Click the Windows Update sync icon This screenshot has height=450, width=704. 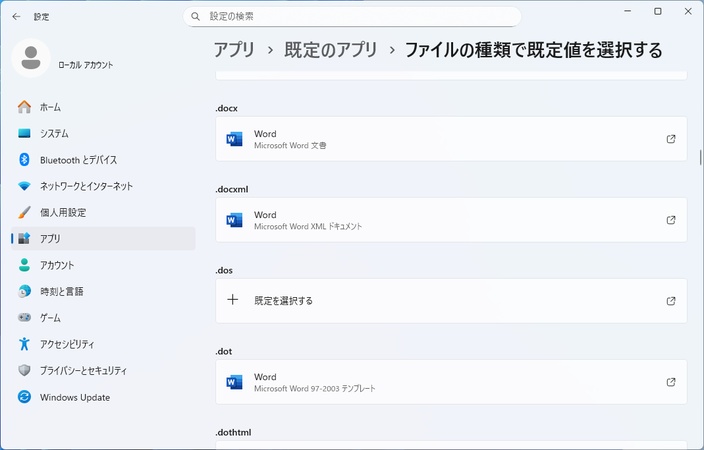pyautogui.click(x=24, y=397)
